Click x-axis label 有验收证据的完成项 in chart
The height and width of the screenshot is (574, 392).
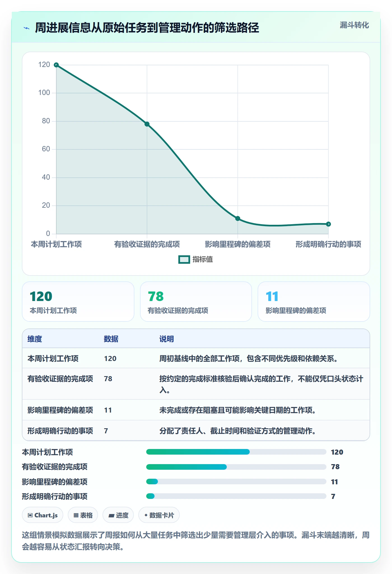pyautogui.click(x=147, y=244)
